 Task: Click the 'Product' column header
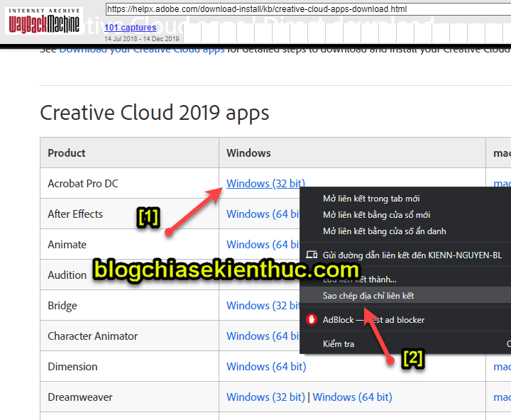129,153
